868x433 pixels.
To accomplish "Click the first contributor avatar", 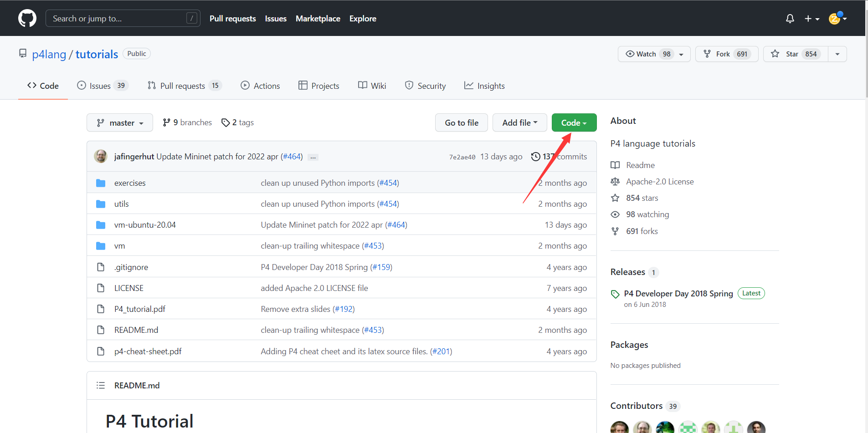I will [620, 428].
